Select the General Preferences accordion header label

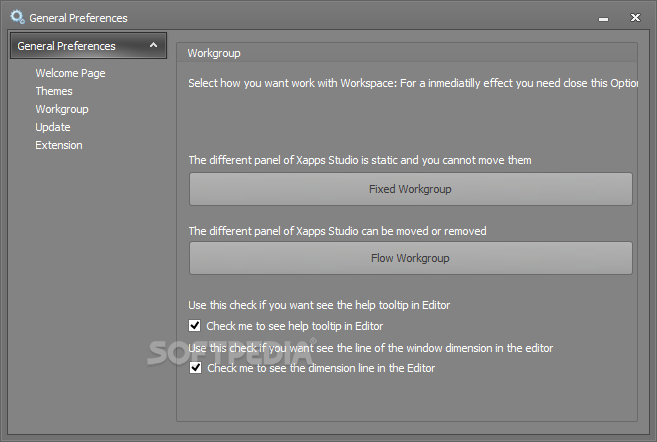click(66, 46)
